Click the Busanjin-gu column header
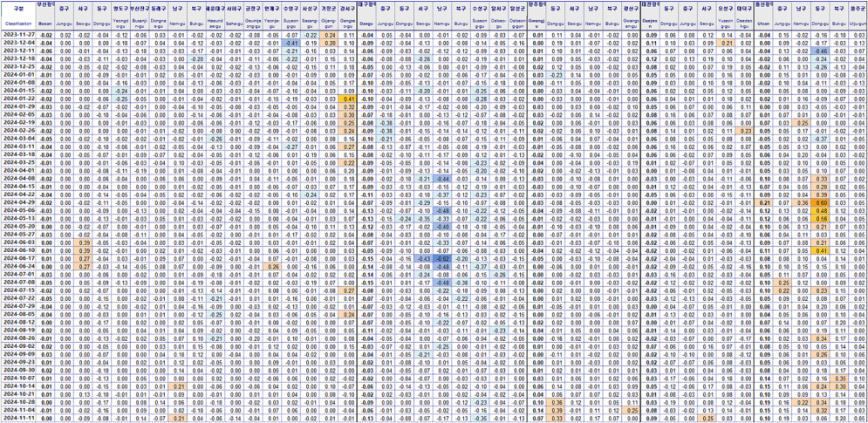The height and width of the screenshot is (423, 868). click(x=140, y=15)
